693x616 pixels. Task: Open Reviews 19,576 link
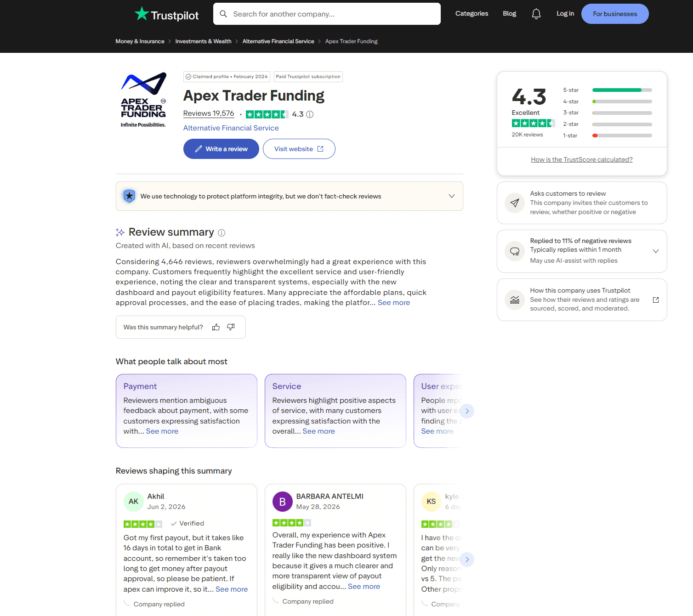tap(209, 113)
